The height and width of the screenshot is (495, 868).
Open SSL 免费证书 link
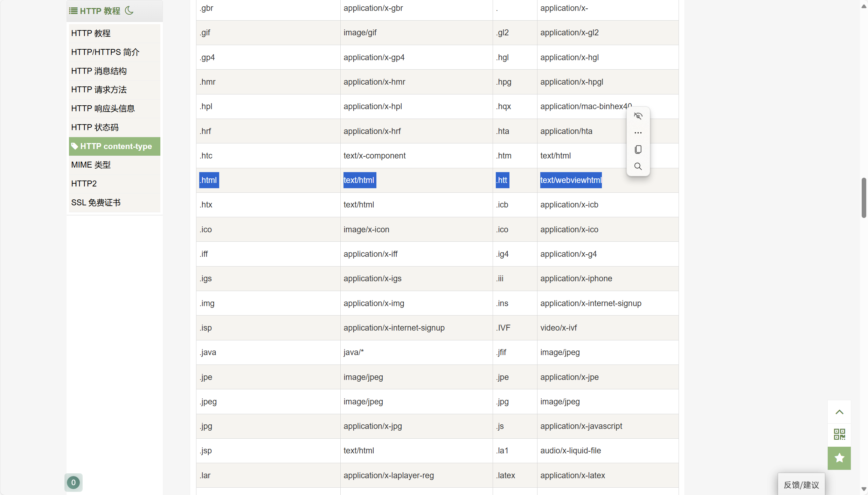pos(96,203)
